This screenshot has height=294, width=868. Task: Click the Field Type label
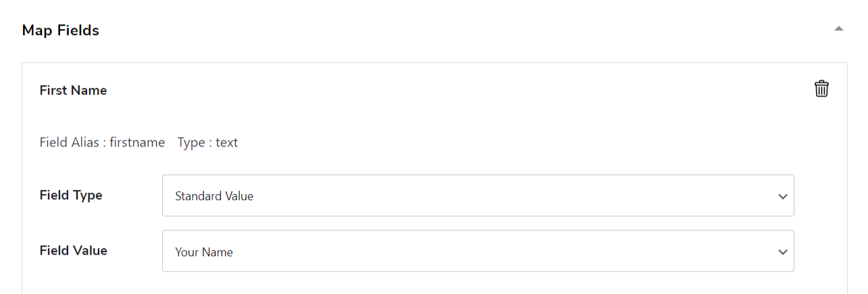click(x=71, y=195)
